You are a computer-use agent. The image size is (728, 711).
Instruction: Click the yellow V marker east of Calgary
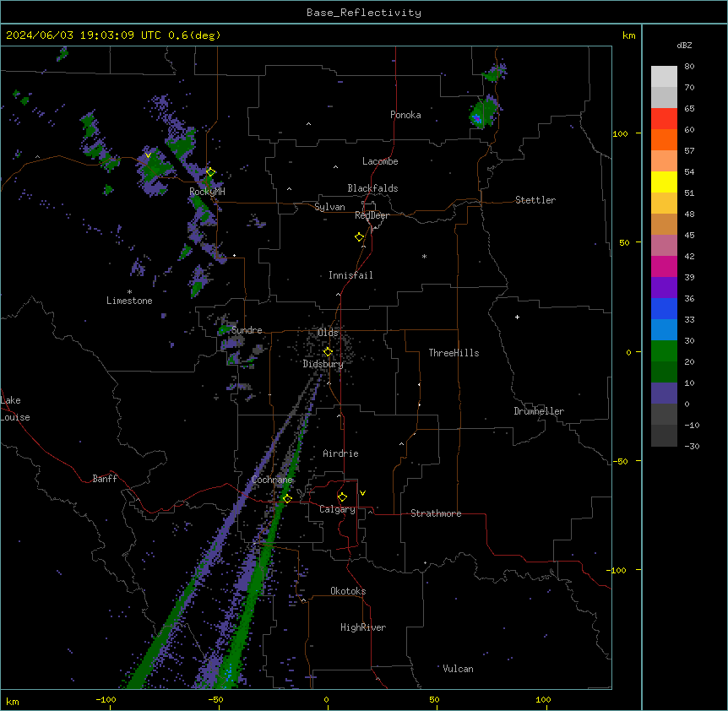[x=362, y=493]
